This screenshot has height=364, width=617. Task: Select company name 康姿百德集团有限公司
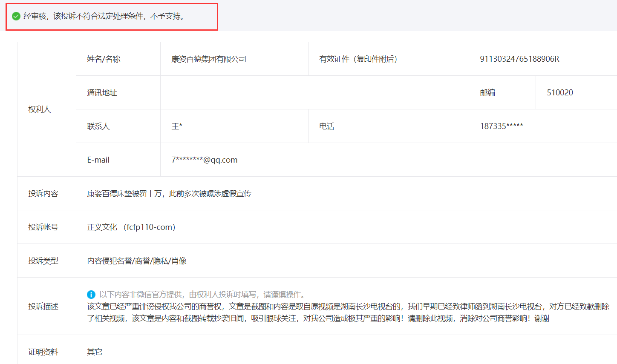[209, 59]
